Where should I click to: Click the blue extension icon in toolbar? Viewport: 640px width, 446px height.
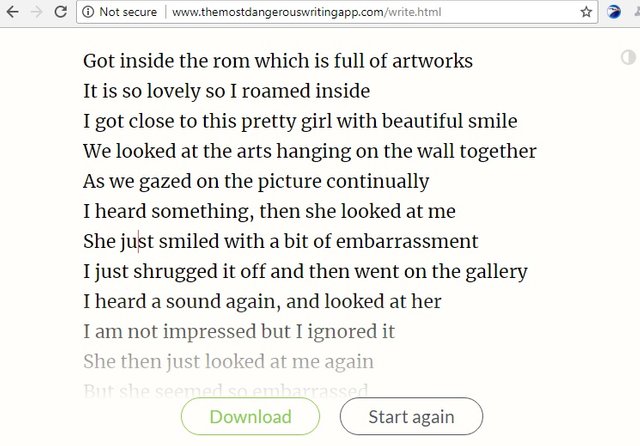pyautogui.click(x=614, y=13)
